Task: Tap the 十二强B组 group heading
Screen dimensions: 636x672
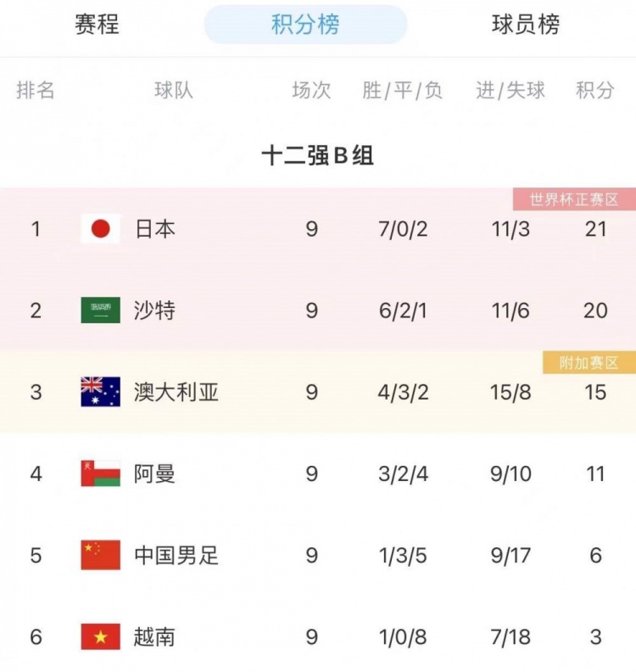Action: pyautogui.click(x=318, y=155)
